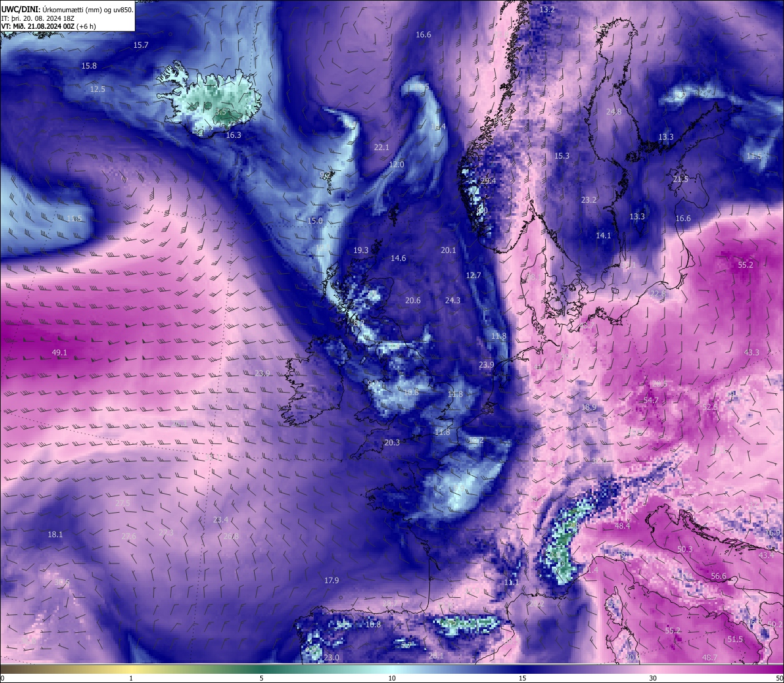Click the 52.5 value over eastern Europe
Image resolution: width=784 pixels, height=683 pixels.
click(710, 407)
